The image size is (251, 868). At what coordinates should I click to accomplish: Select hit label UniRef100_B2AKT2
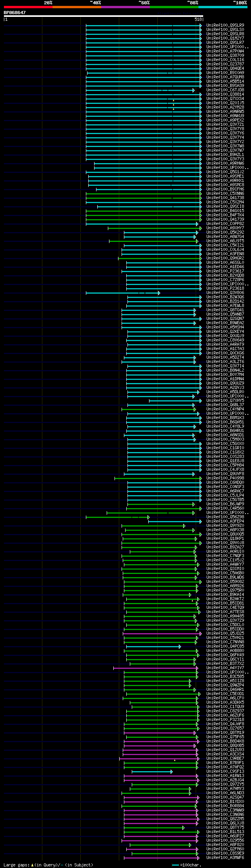click(x=225, y=599)
